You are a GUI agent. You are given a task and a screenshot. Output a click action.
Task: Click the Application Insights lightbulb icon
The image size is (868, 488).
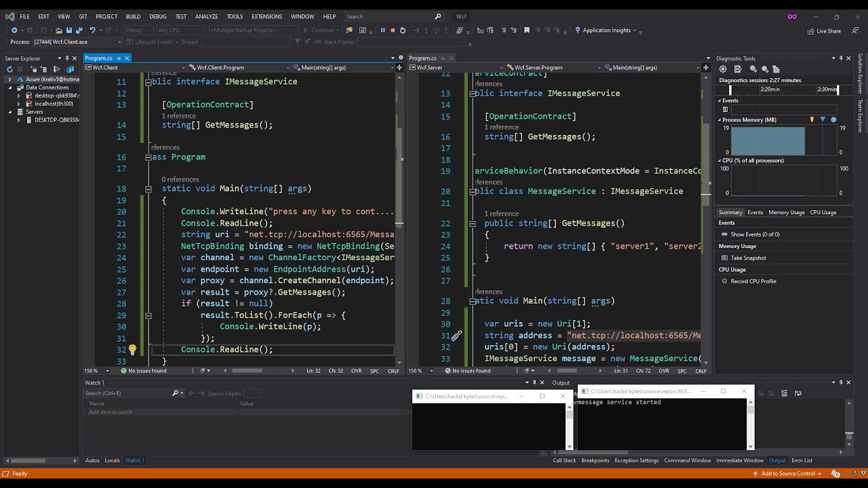(x=578, y=30)
